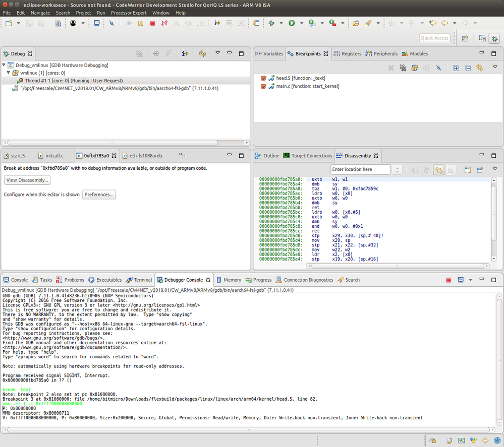Open the Connection Diagnostics tab

(x=305, y=280)
